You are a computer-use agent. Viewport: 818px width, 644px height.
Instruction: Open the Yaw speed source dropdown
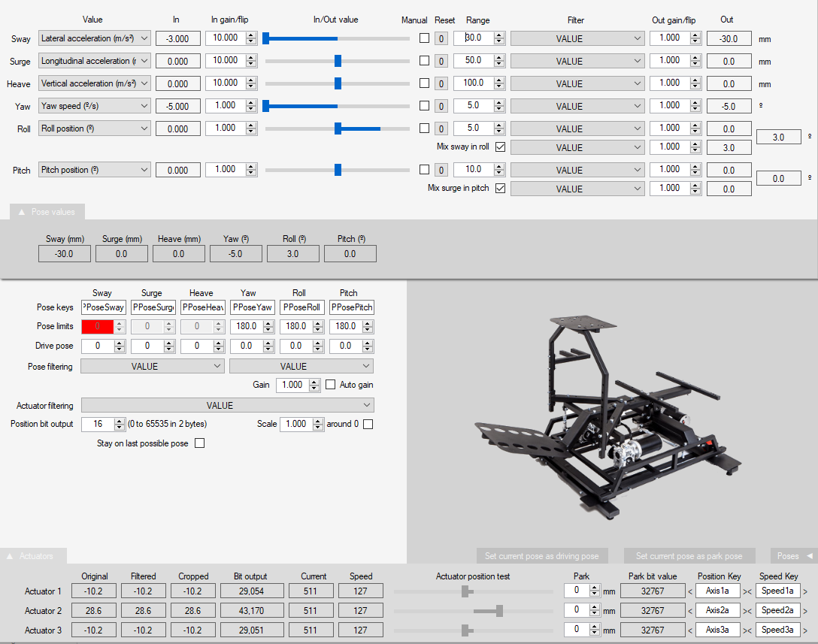click(x=95, y=106)
